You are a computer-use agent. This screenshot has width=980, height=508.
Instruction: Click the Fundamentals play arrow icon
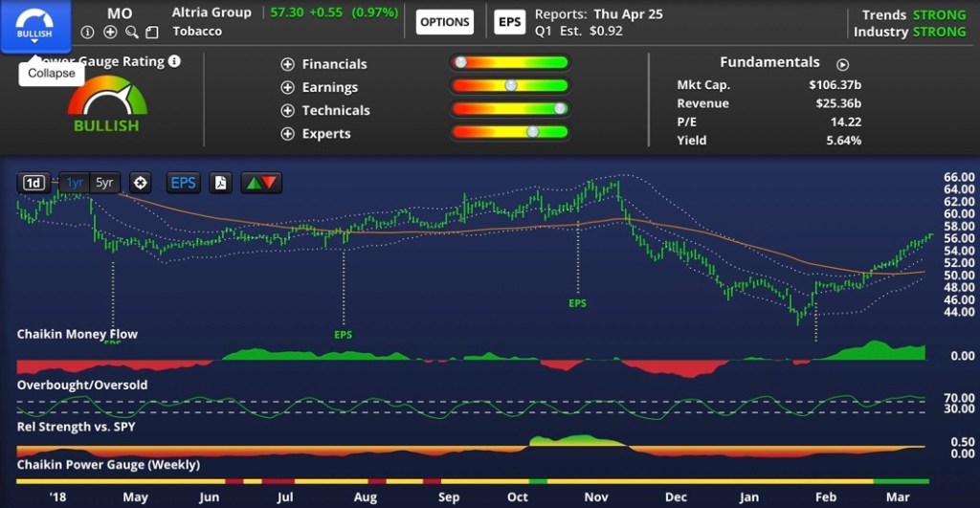(x=842, y=65)
